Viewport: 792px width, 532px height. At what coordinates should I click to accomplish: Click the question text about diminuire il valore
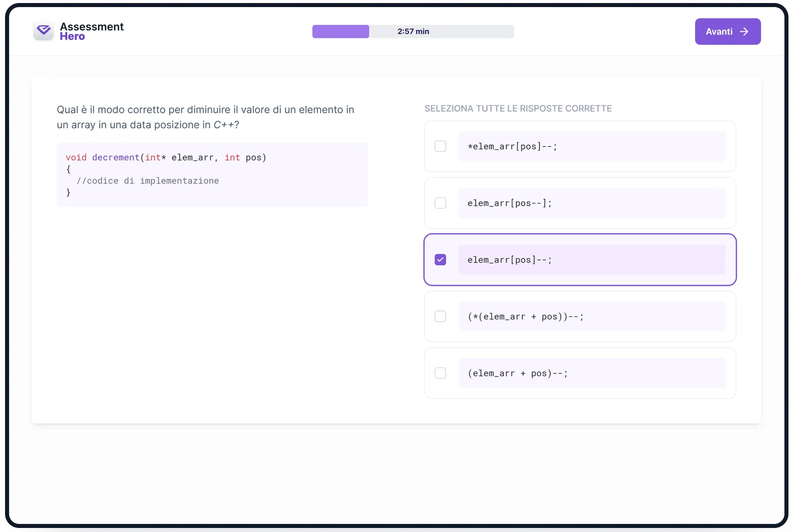pos(205,117)
